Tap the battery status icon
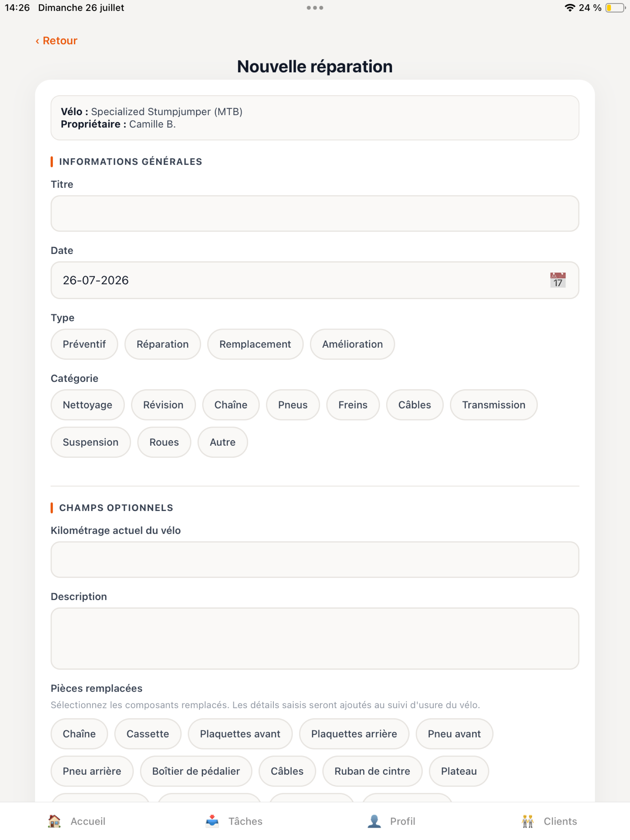This screenshot has width=630, height=840. pos(615,8)
